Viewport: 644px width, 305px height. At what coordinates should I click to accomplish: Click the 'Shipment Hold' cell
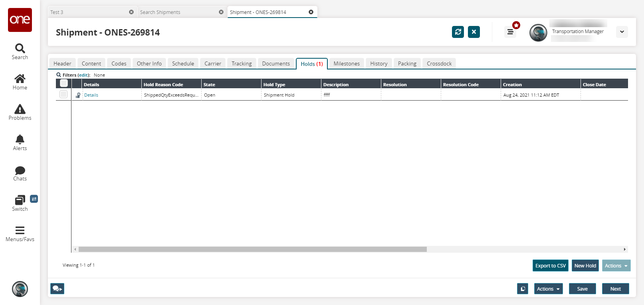click(x=291, y=95)
